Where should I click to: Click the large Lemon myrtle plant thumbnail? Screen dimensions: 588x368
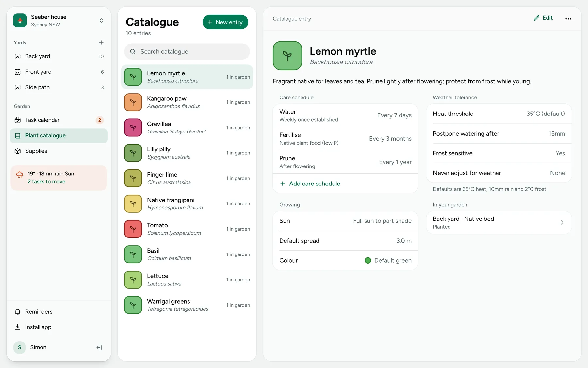287,56
